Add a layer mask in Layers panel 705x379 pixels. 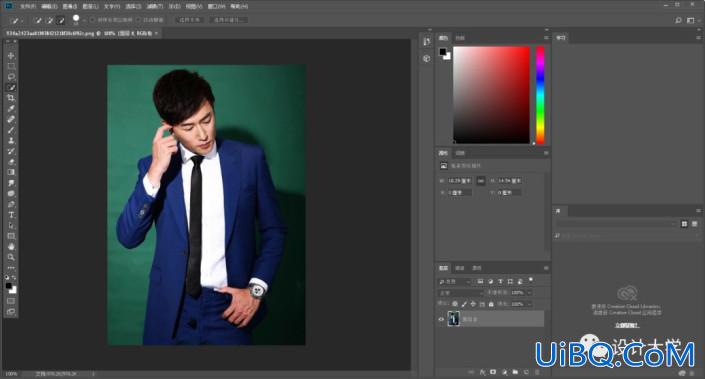pos(493,372)
